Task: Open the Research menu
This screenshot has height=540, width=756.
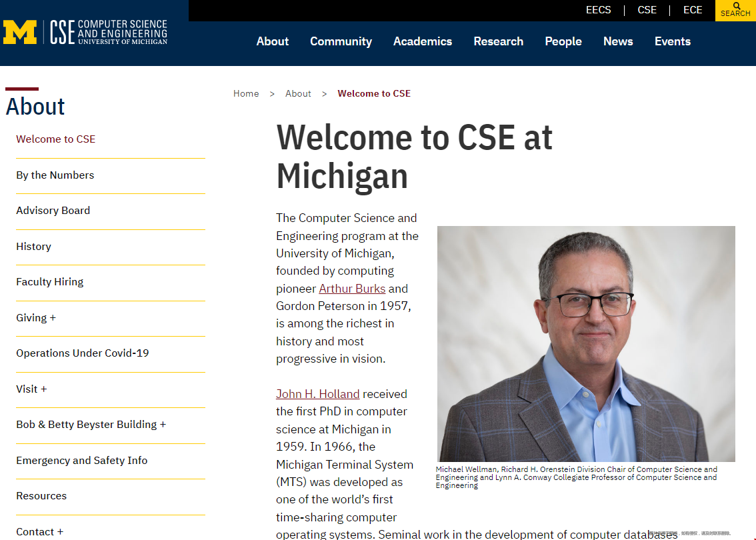Action: click(x=498, y=41)
